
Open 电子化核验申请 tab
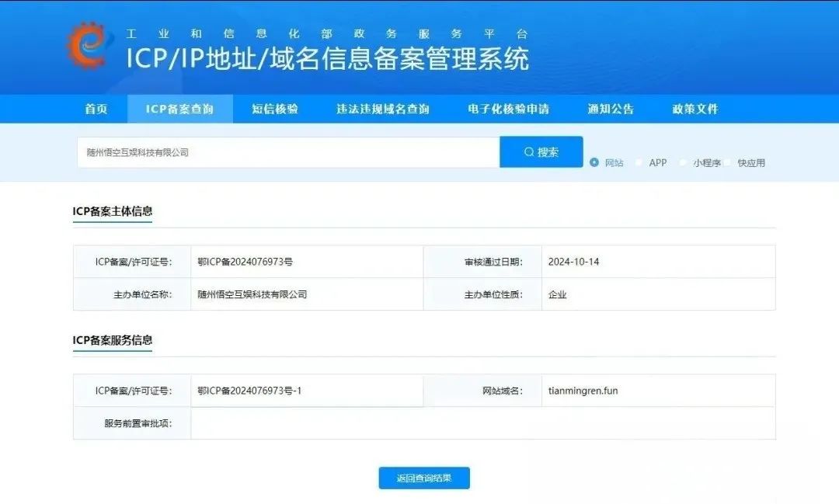508,109
